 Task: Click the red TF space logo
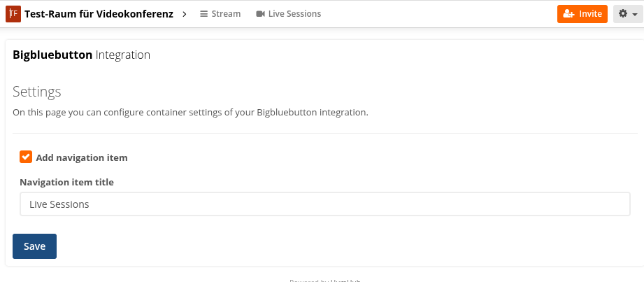[13, 14]
